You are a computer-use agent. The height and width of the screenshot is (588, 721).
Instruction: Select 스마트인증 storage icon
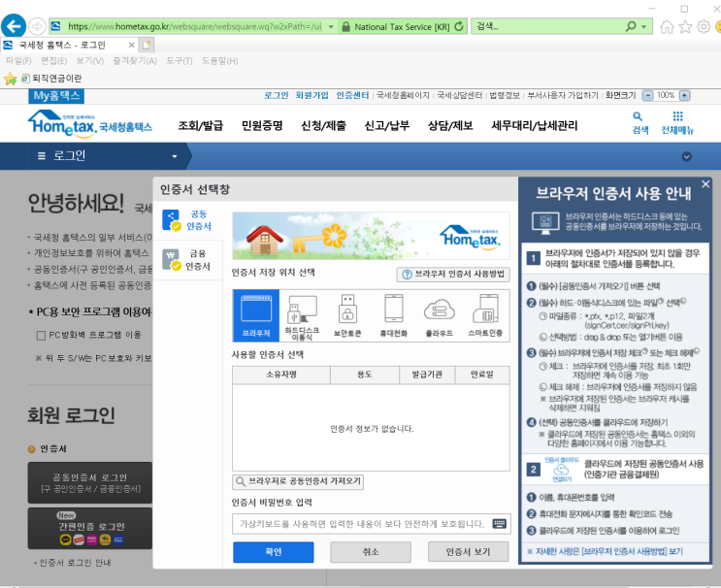[x=485, y=315]
